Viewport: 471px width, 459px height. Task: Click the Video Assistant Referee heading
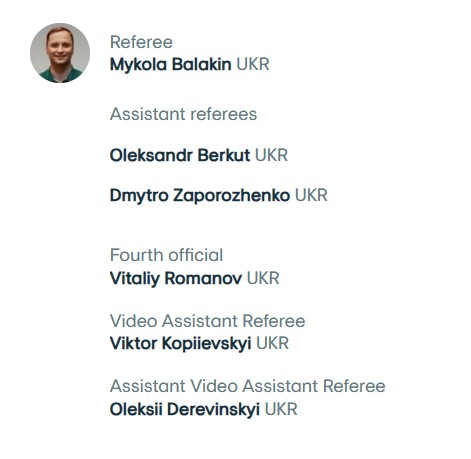207,321
